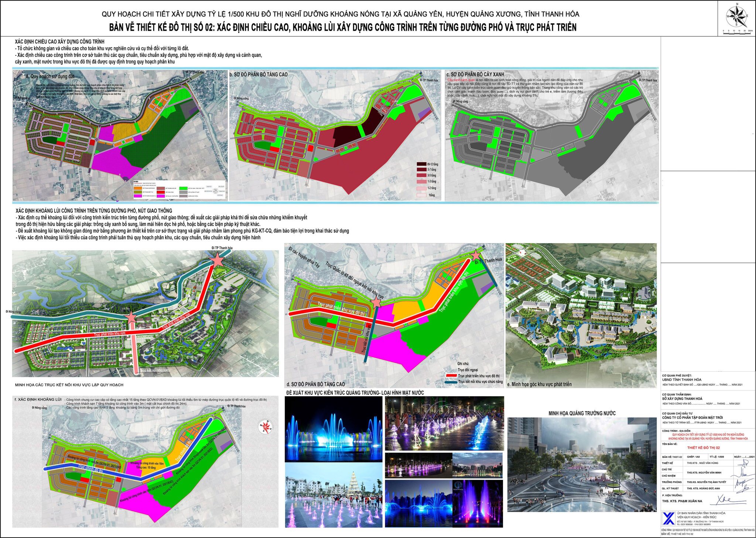Click the pink star near 'Đi TP Thanh hóa' on the aerial axis rendering
This screenshot has height=538, width=756.
click(x=217, y=260)
